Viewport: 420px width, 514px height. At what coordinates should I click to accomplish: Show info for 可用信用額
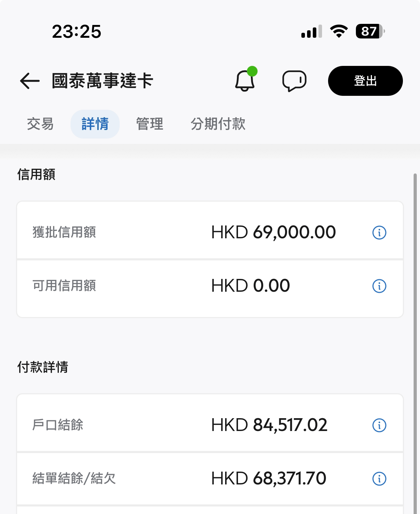click(x=379, y=286)
